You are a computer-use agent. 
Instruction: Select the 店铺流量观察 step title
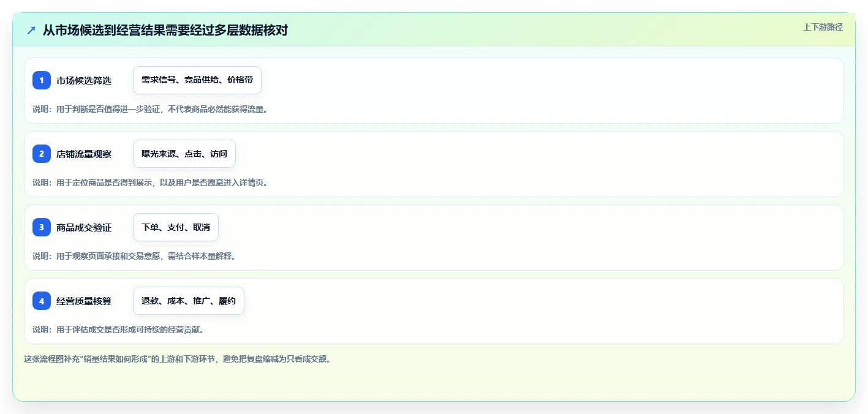[x=84, y=154]
